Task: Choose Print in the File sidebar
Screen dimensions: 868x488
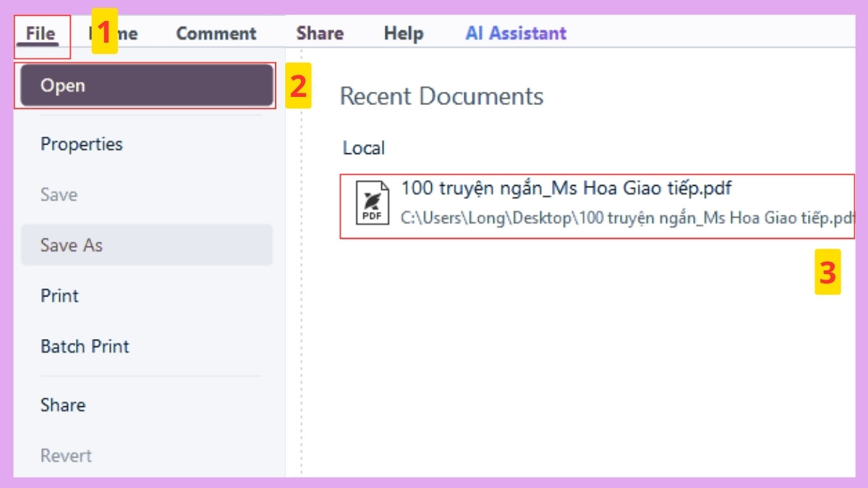Action: 59,296
